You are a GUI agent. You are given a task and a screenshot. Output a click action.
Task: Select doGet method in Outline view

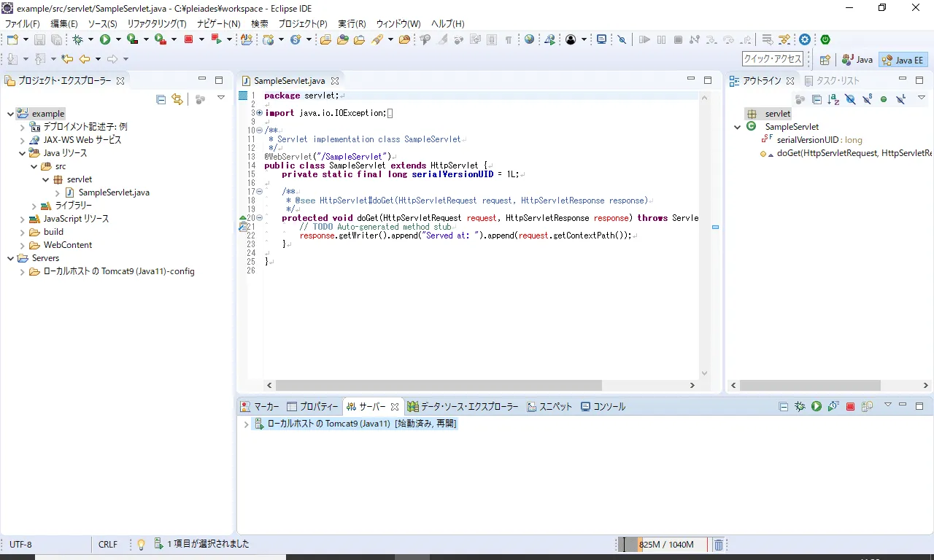coord(846,153)
